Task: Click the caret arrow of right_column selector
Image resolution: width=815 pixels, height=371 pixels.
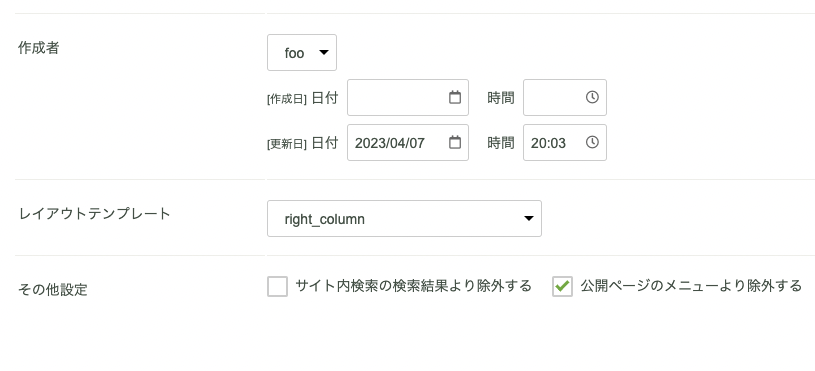Action: 529,219
